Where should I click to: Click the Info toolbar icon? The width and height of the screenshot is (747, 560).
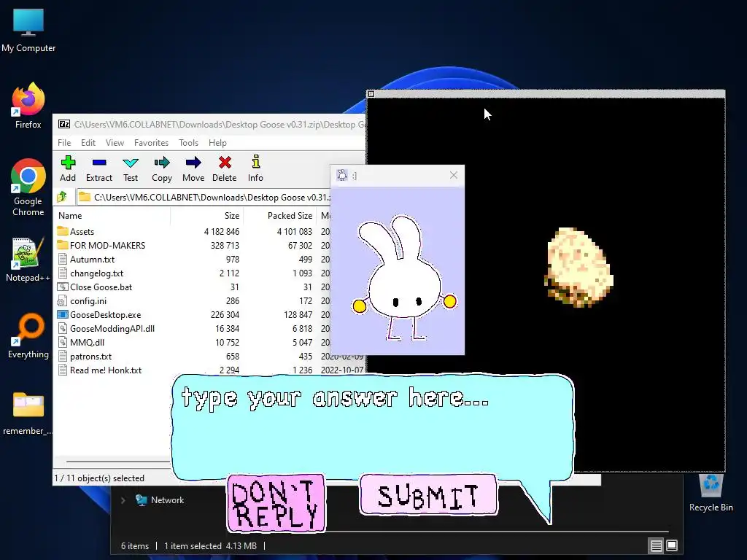point(255,168)
